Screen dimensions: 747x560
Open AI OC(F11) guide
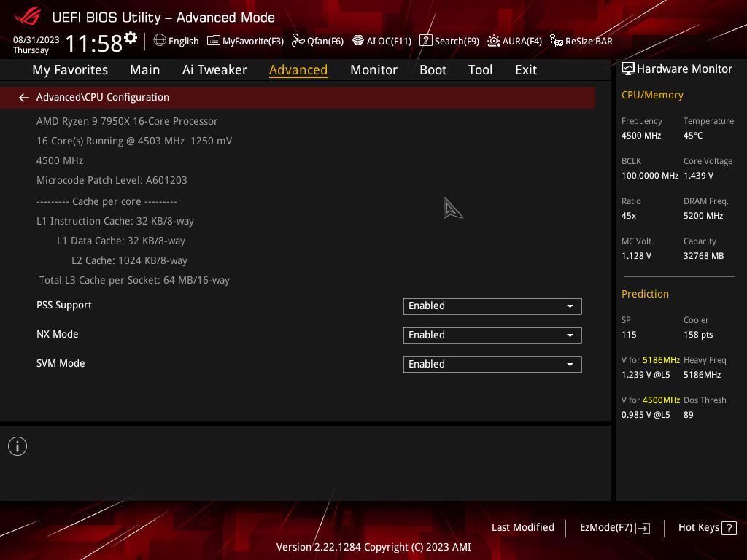[382, 41]
